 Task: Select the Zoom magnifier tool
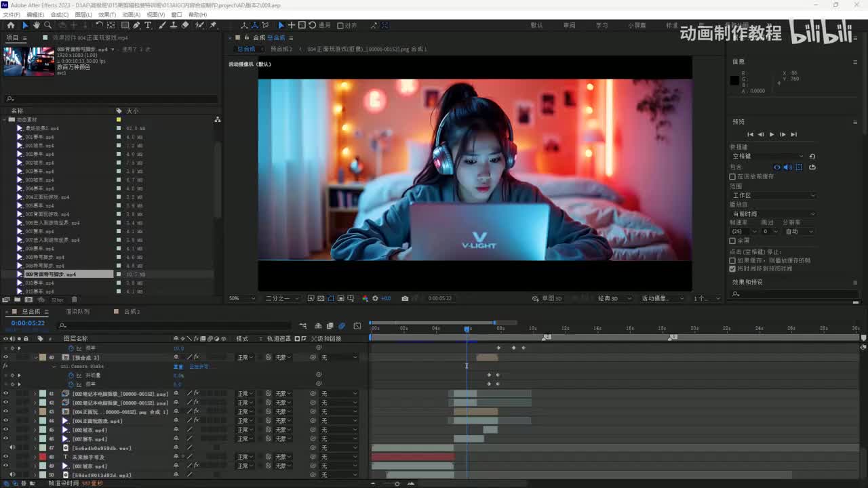48,25
